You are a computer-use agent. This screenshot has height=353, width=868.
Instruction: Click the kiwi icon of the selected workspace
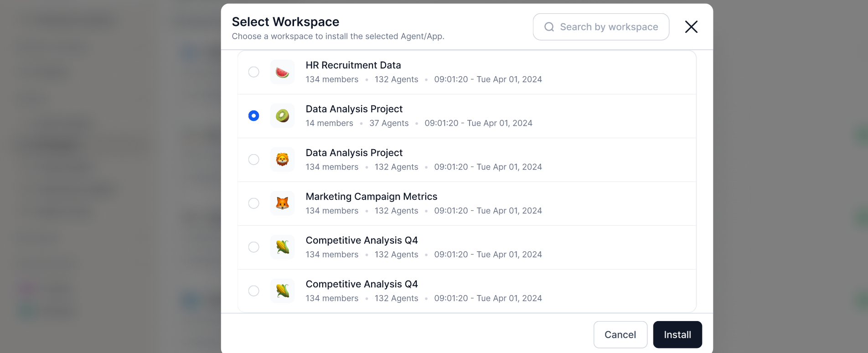pos(282,116)
